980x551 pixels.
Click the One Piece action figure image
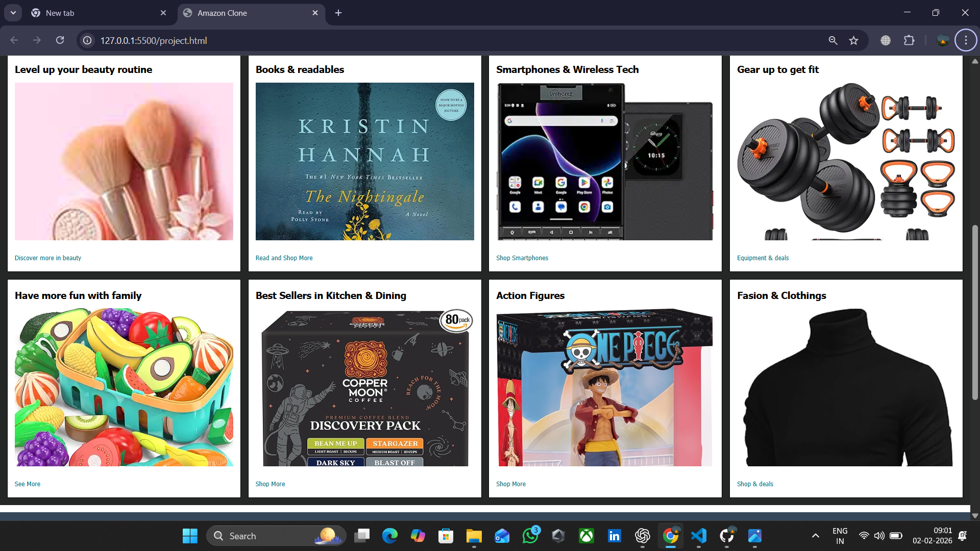coord(605,387)
